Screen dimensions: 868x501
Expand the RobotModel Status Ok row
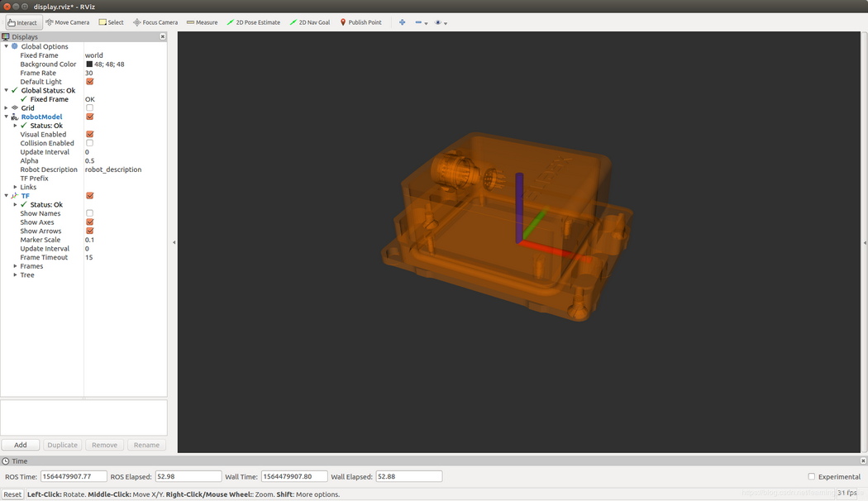pyautogui.click(x=15, y=126)
